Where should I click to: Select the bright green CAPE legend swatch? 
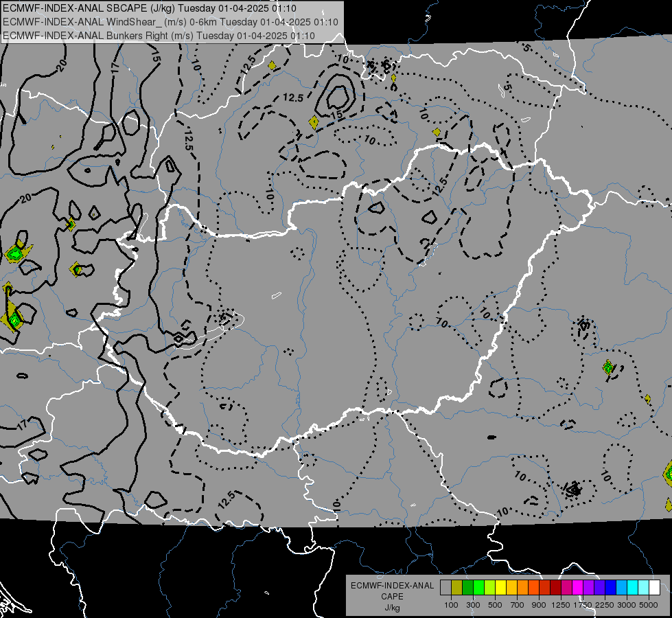(478, 587)
